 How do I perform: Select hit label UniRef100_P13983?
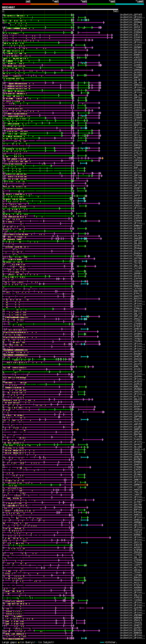tap(131, 158)
